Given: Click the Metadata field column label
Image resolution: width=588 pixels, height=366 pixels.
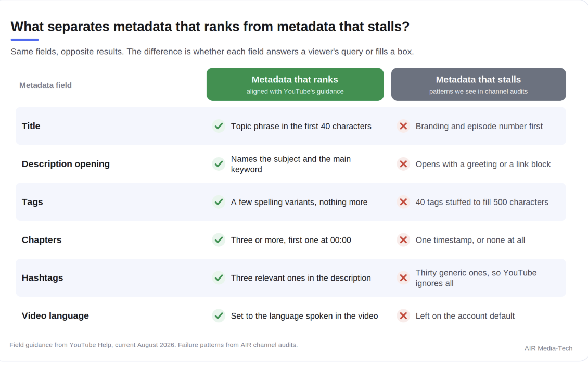Looking at the screenshot, I should (x=45, y=85).
